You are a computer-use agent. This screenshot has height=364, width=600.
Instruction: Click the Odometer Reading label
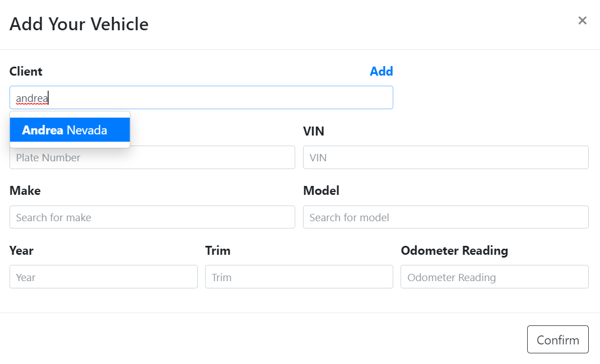(x=454, y=250)
